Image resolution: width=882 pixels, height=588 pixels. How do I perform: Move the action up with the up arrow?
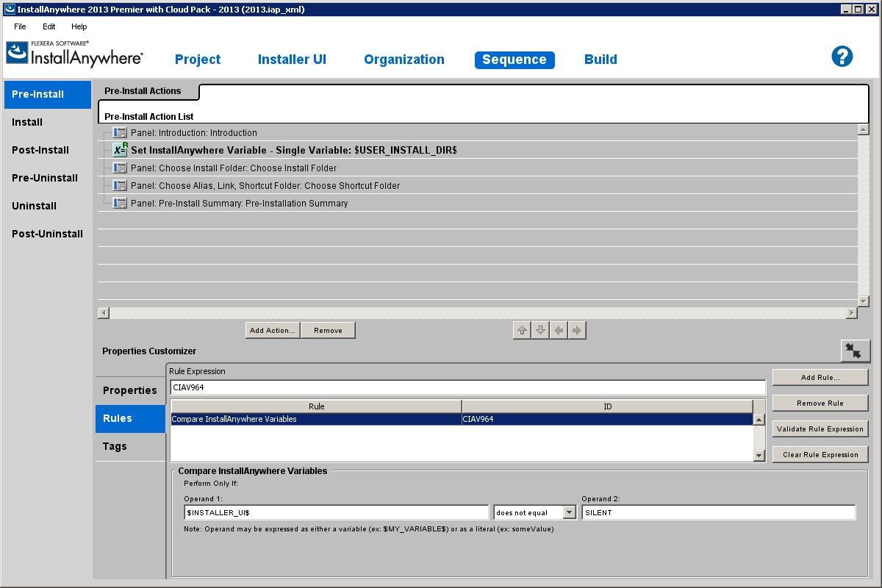point(522,331)
